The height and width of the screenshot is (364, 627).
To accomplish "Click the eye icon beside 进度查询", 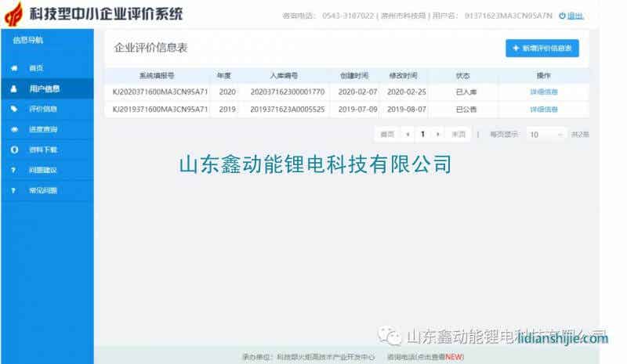I will pyautogui.click(x=14, y=129).
